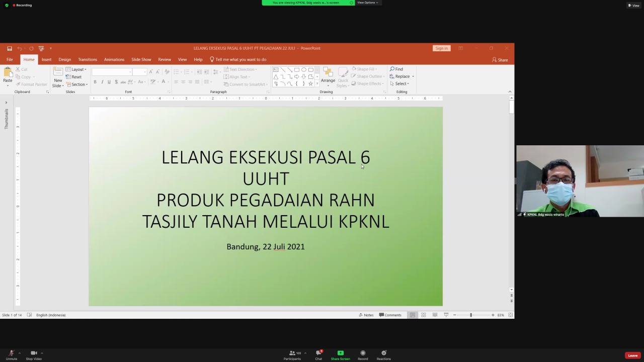Image resolution: width=644 pixels, height=362 pixels.
Task: Click the Underline formatting icon
Action: pos(109,82)
